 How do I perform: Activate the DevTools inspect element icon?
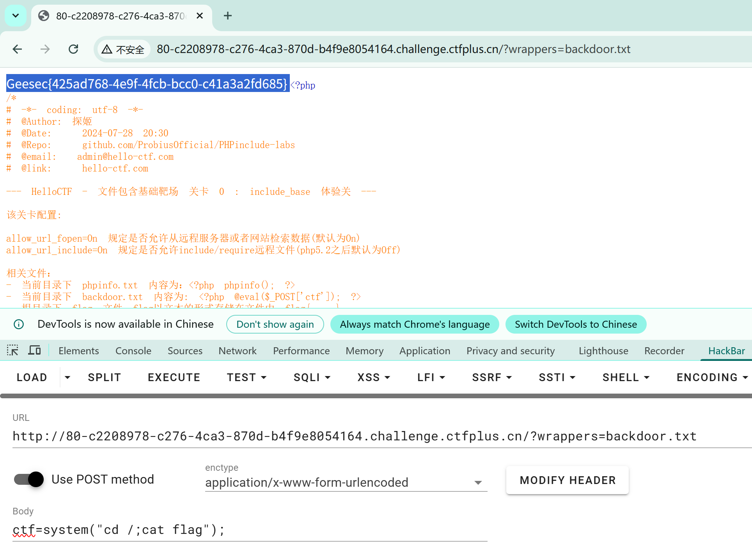coord(12,350)
